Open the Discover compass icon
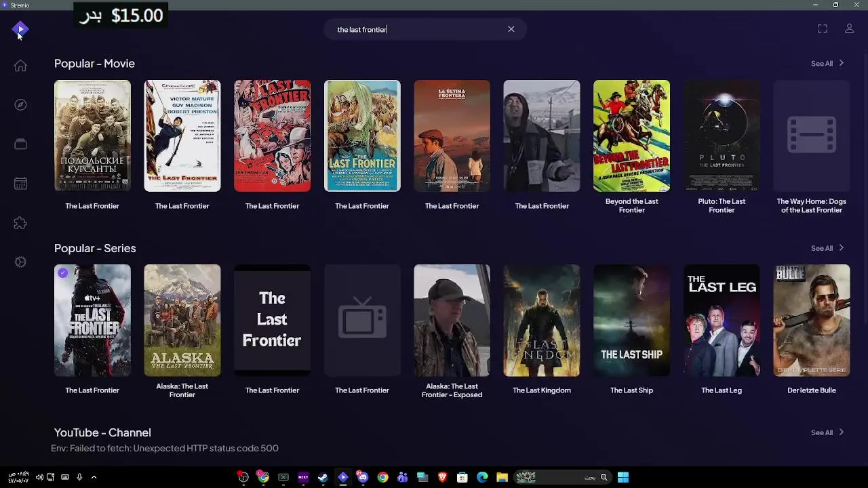868x488 pixels. [x=20, y=104]
